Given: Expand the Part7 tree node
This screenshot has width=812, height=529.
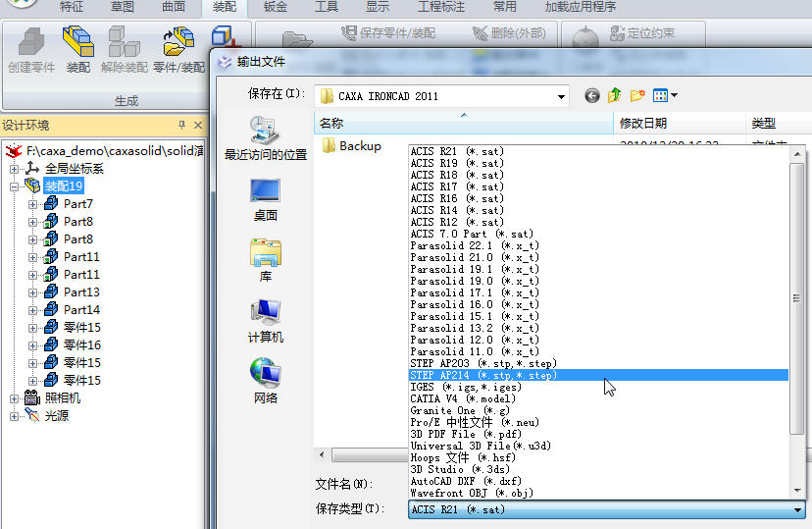Looking at the screenshot, I should [x=32, y=204].
